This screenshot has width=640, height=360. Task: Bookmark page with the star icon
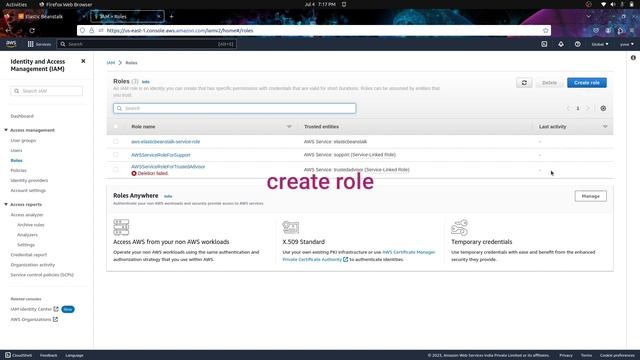point(546,31)
